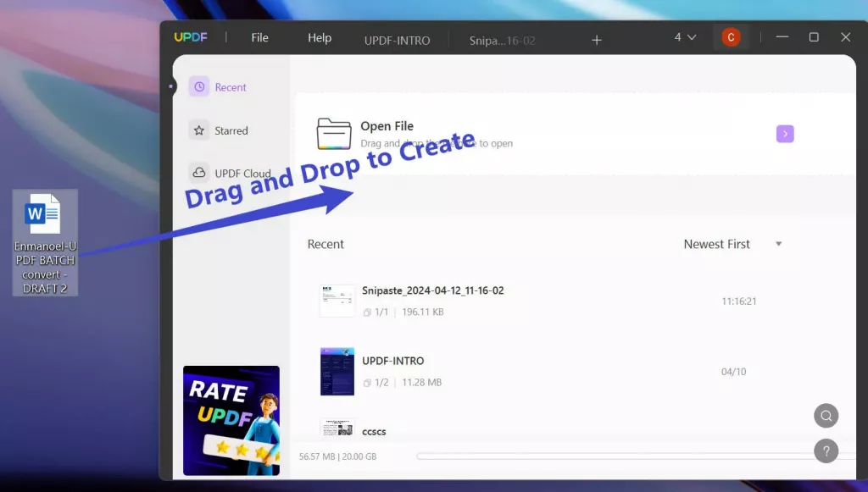Open the File menu
This screenshot has width=868, height=492.
pyautogui.click(x=259, y=37)
